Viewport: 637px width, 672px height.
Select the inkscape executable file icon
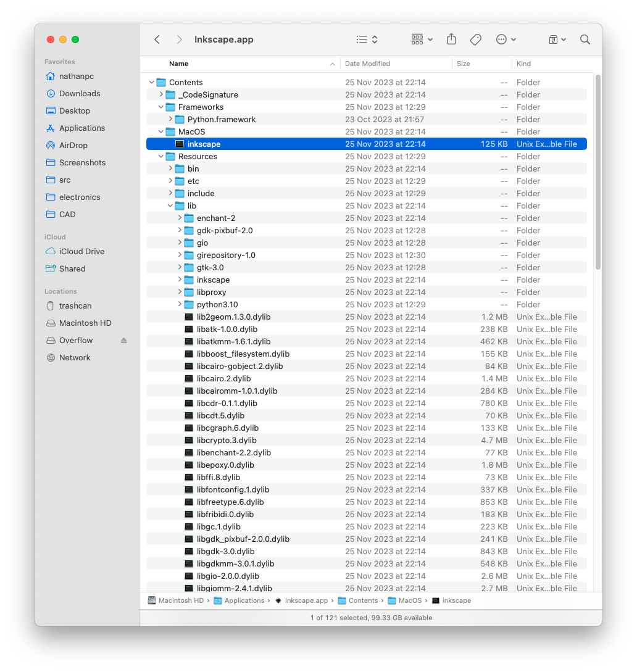coord(180,144)
